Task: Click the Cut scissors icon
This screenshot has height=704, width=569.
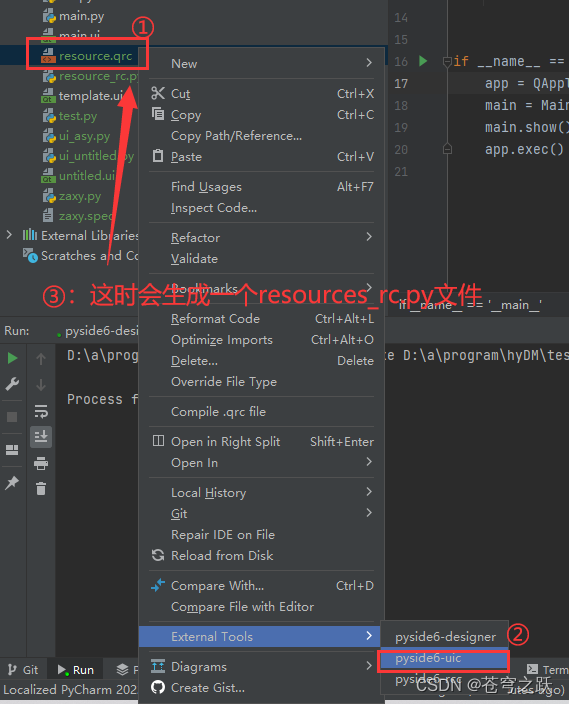Action: coord(158,93)
